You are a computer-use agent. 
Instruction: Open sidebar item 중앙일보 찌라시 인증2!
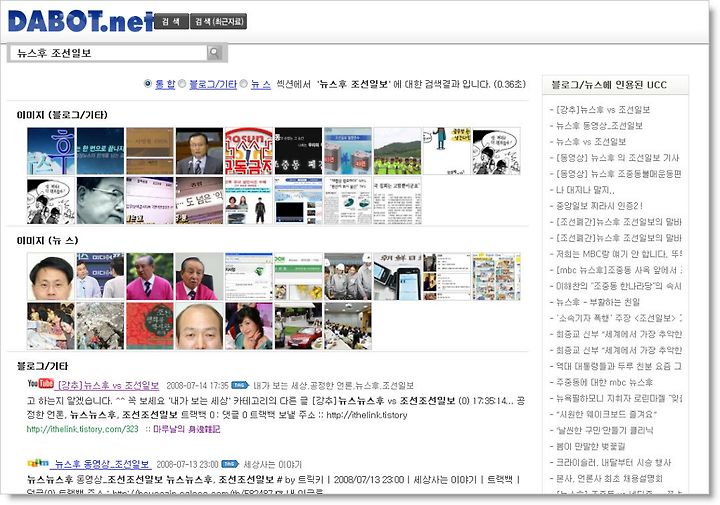pyautogui.click(x=599, y=206)
